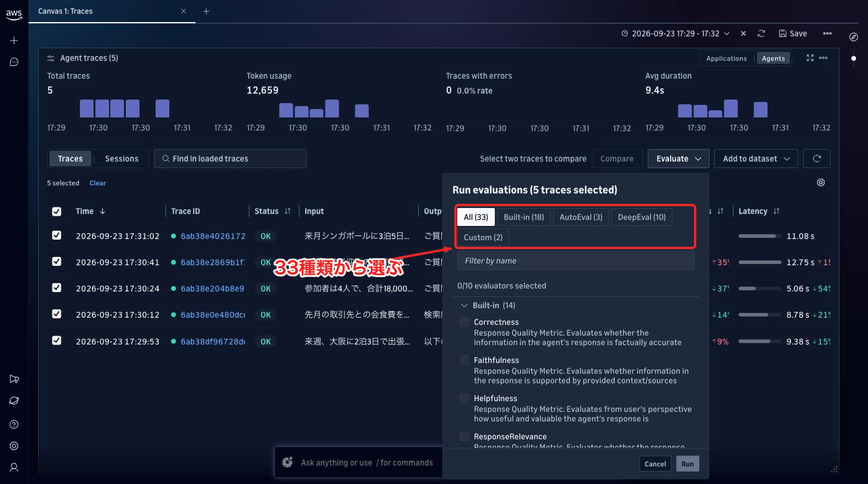
Task: Switch to the Built-in (18) tab
Action: pos(524,217)
